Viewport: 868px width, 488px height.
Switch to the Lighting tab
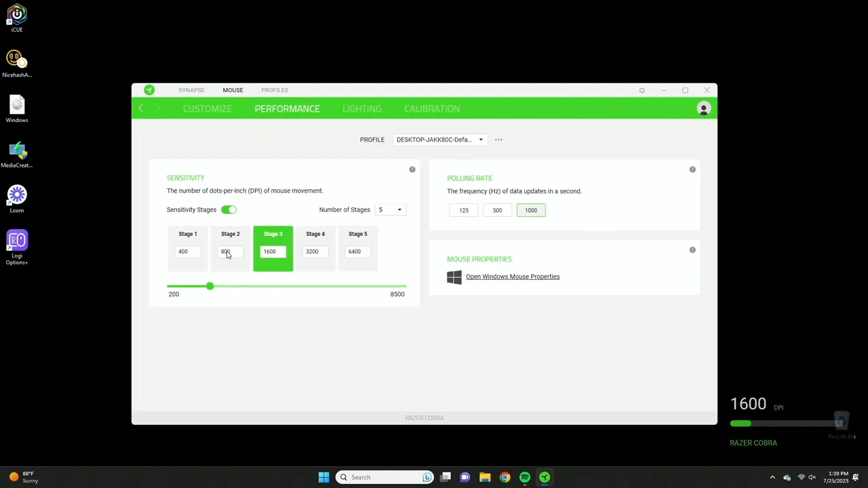point(361,108)
